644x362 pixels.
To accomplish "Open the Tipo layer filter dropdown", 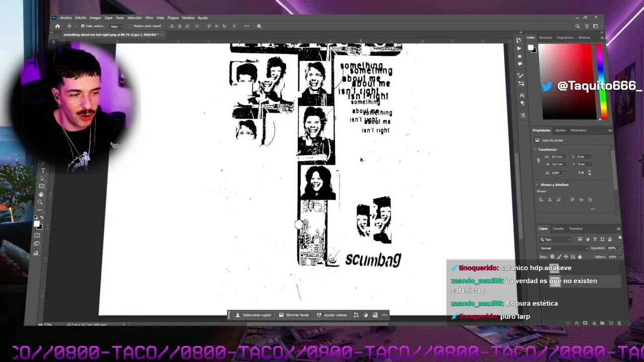I will [555, 240].
